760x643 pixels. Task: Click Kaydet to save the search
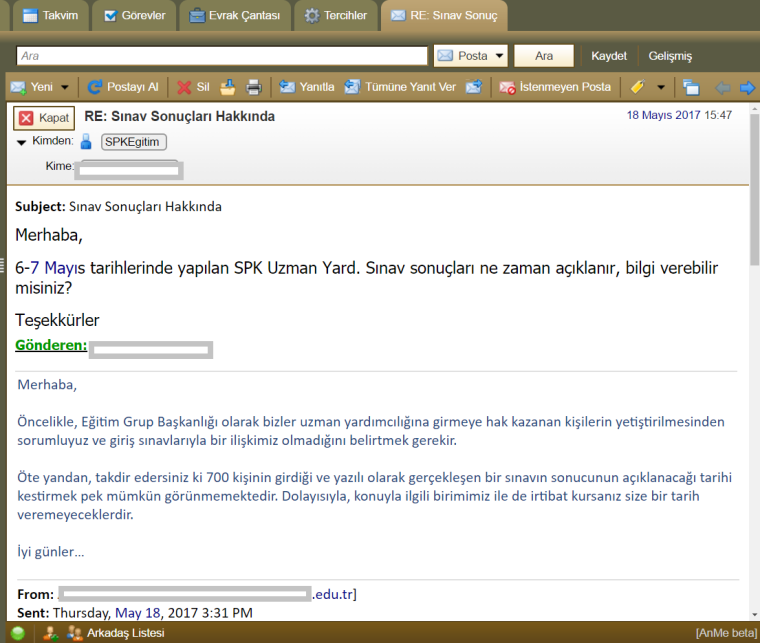tap(609, 56)
